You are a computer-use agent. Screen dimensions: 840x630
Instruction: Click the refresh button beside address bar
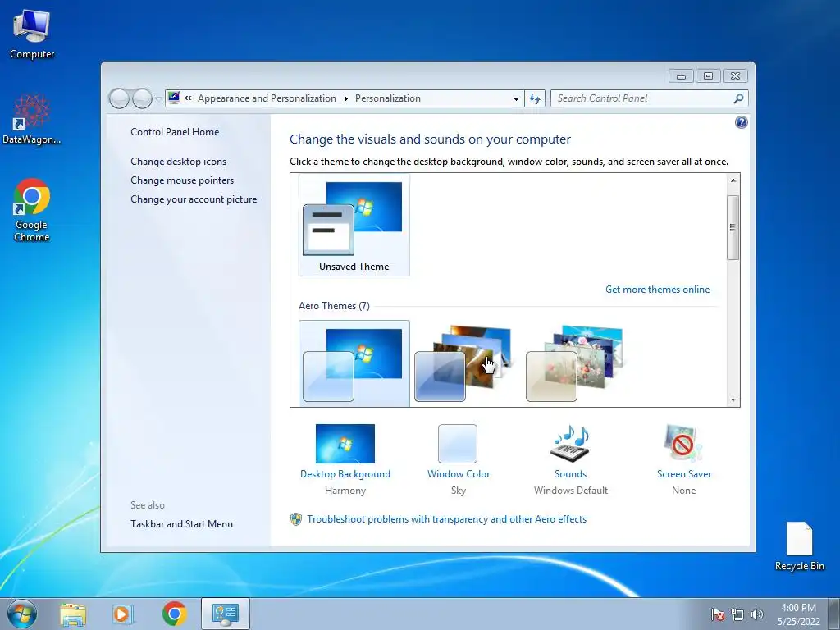click(535, 98)
